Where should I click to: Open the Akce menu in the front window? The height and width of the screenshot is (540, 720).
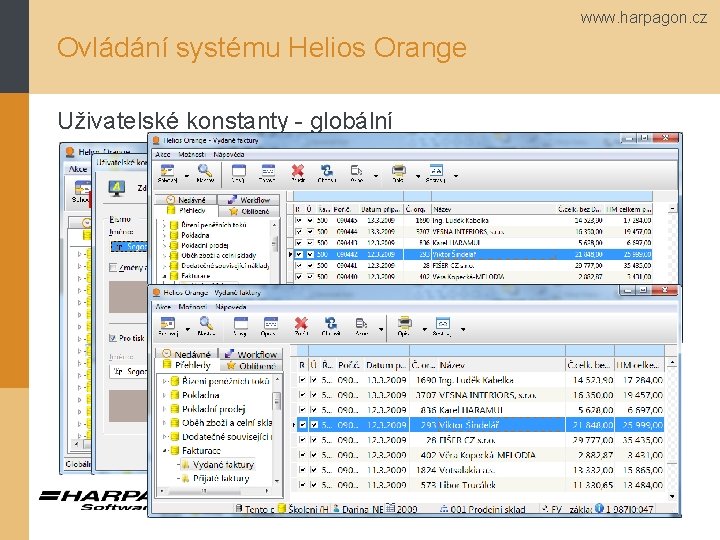pos(163,307)
